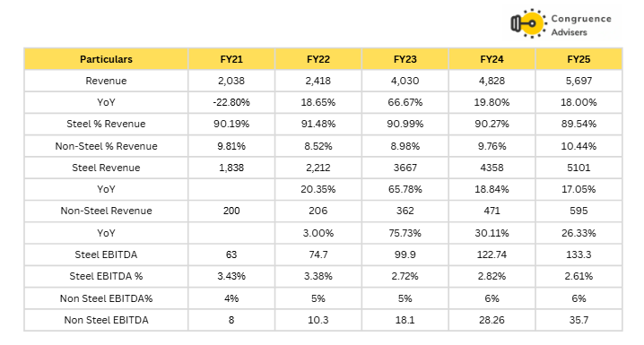Select the FY22 column header

(x=318, y=59)
